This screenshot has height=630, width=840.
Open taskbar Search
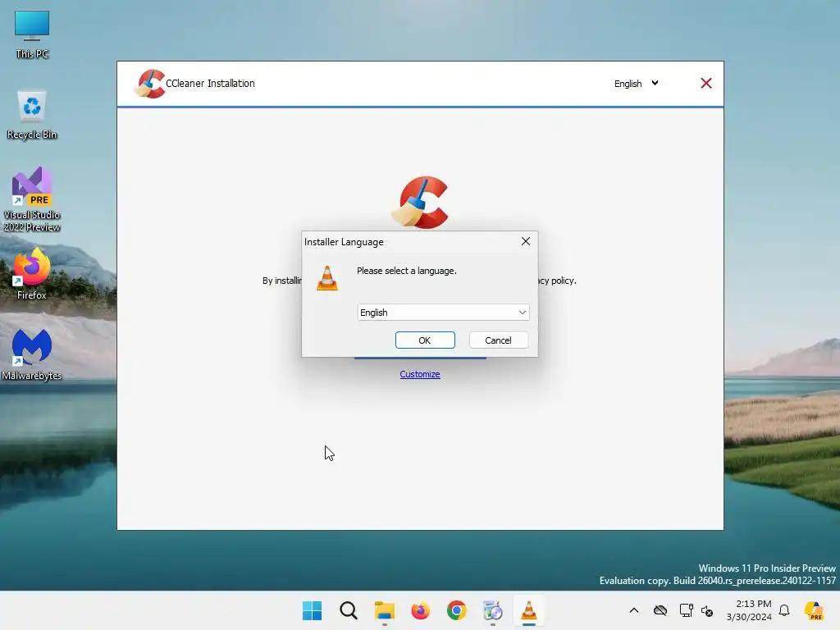(348, 610)
